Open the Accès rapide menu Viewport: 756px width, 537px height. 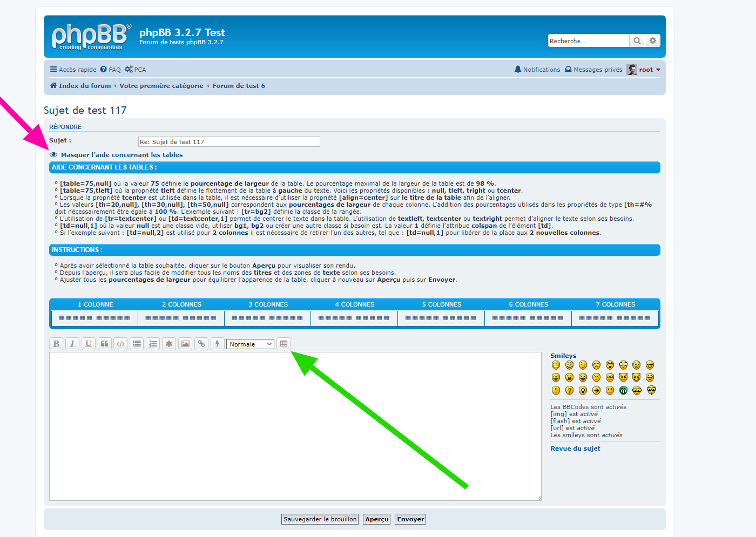(73, 70)
